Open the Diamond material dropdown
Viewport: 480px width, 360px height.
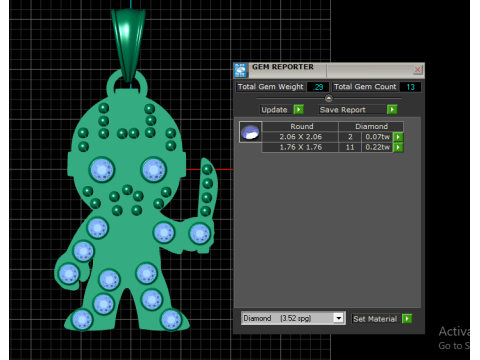click(x=339, y=318)
